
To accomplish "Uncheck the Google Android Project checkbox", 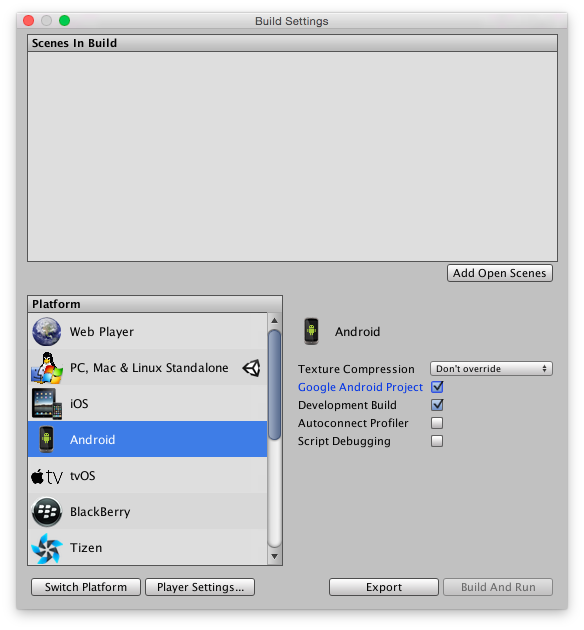I will pyautogui.click(x=437, y=387).
